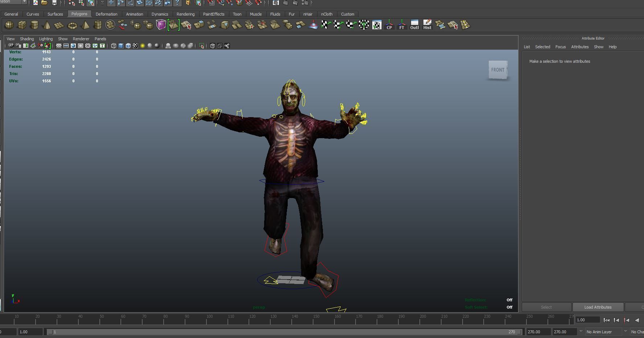Toggle the grid in viewport toolbar
644x338 pixels.
(59, 46)
